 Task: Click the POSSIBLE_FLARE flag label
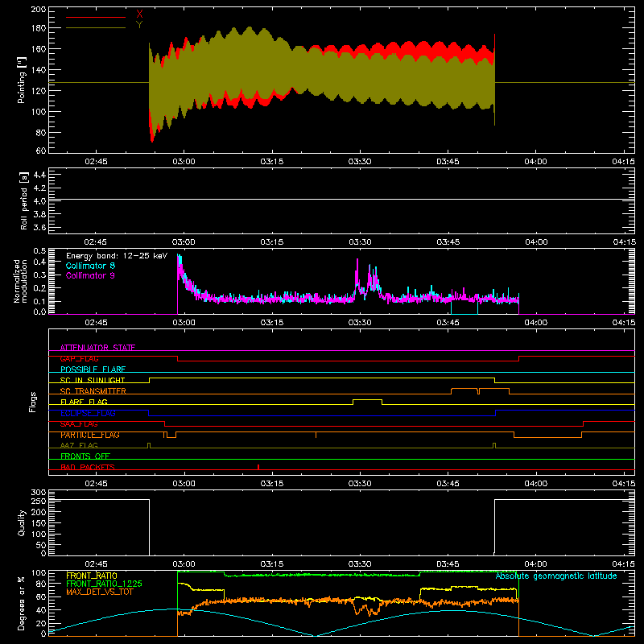coord(93,369)
